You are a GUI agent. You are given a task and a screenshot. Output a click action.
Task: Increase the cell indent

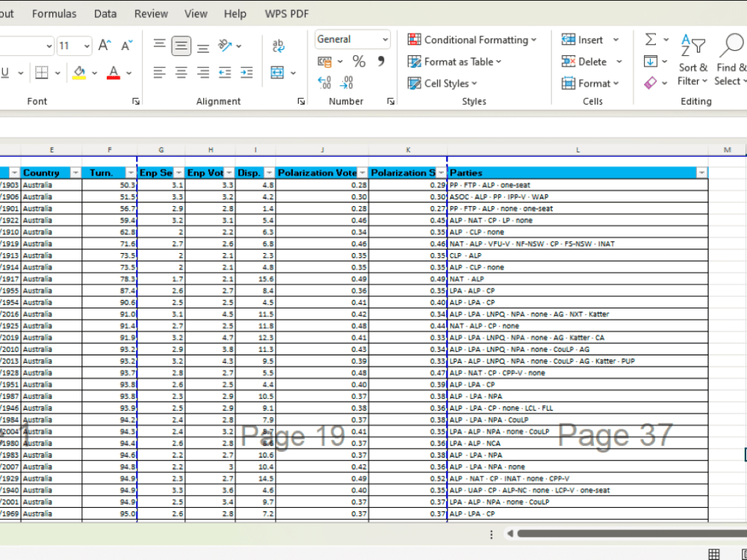247,72
